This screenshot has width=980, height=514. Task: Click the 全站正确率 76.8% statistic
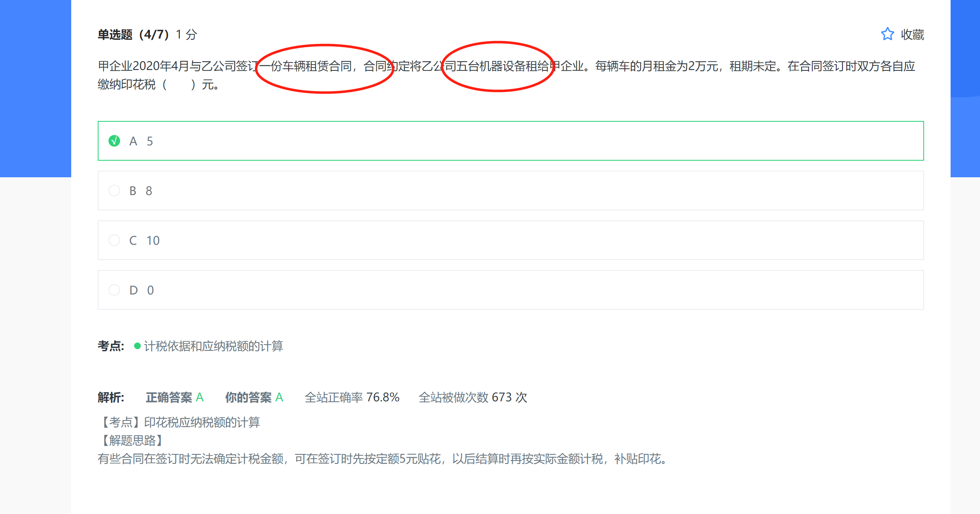tap(352, 397)
